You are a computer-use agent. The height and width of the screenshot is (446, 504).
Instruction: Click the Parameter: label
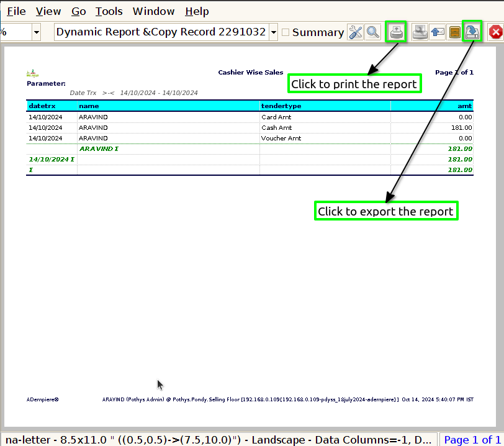[x=47, y=84]
